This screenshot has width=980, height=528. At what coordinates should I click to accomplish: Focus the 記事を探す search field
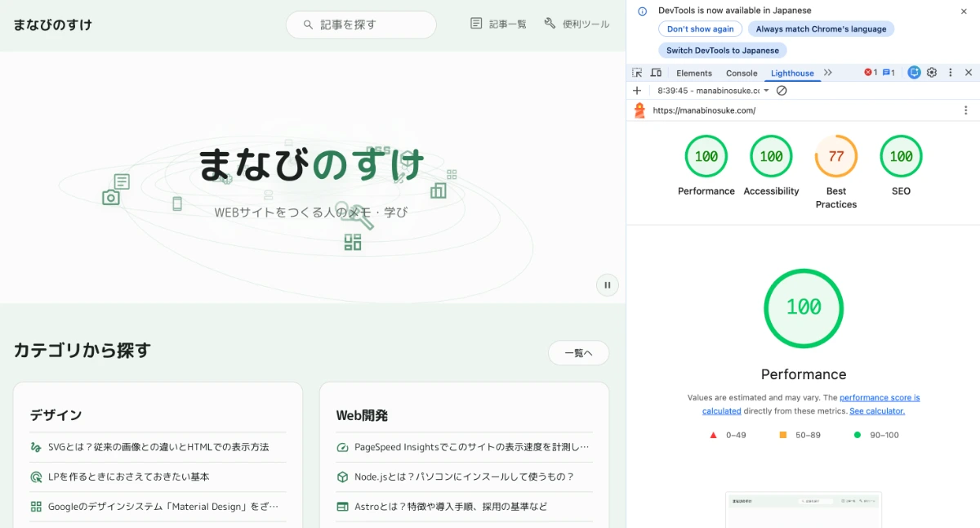click(x=361, y=25)
